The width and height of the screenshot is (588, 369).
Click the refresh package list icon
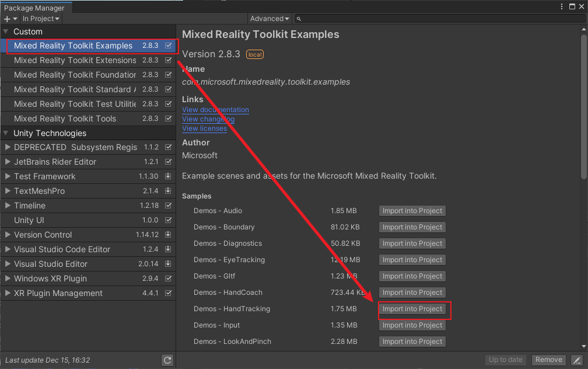167,360
